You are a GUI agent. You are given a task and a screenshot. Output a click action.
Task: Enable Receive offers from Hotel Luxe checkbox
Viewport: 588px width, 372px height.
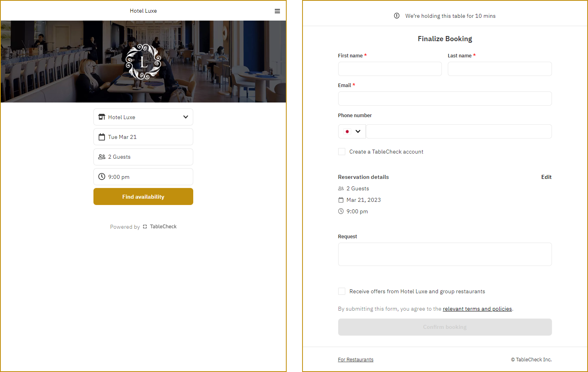click(x=342, y=291)
